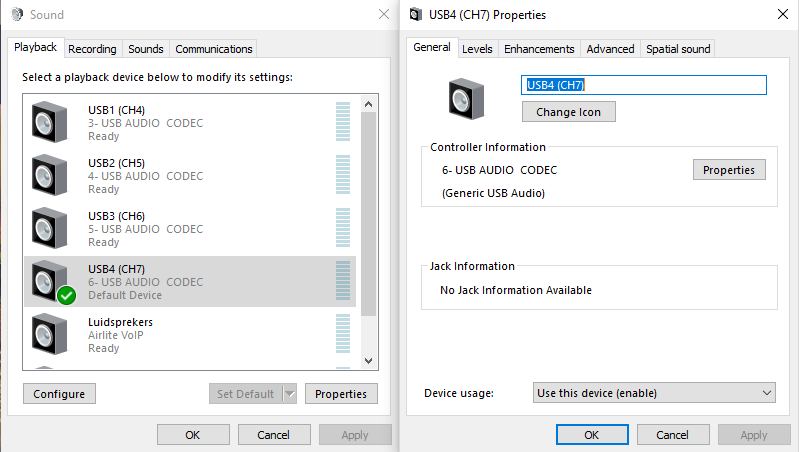The image size is (799, 452).
Task: Open the Enhancements tab
Action: click(x=539, y=49)
